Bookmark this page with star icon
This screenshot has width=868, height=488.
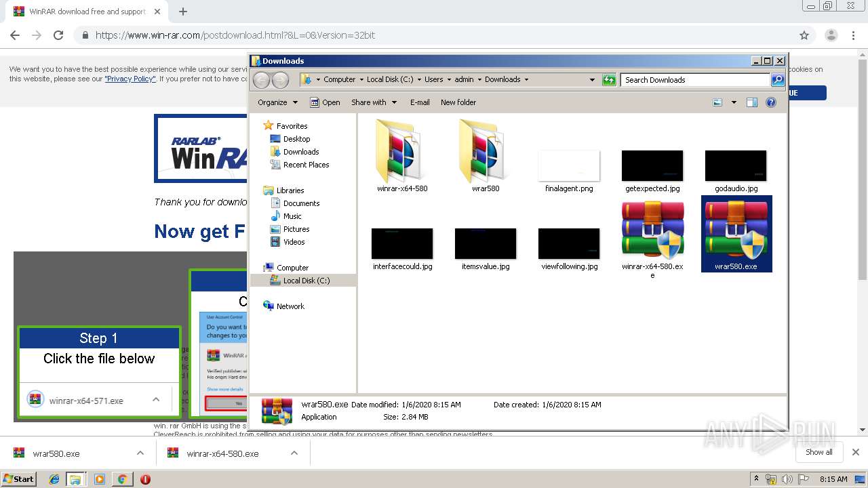point(804,35)
